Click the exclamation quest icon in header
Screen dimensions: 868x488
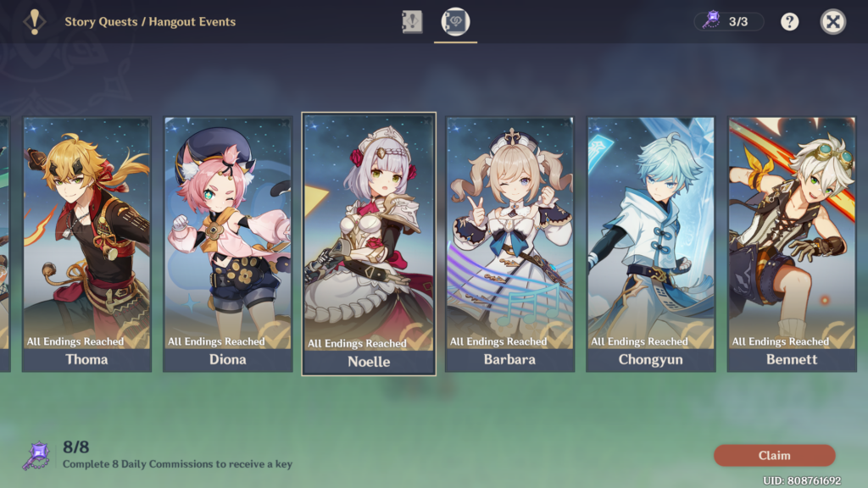coord(34,21)
